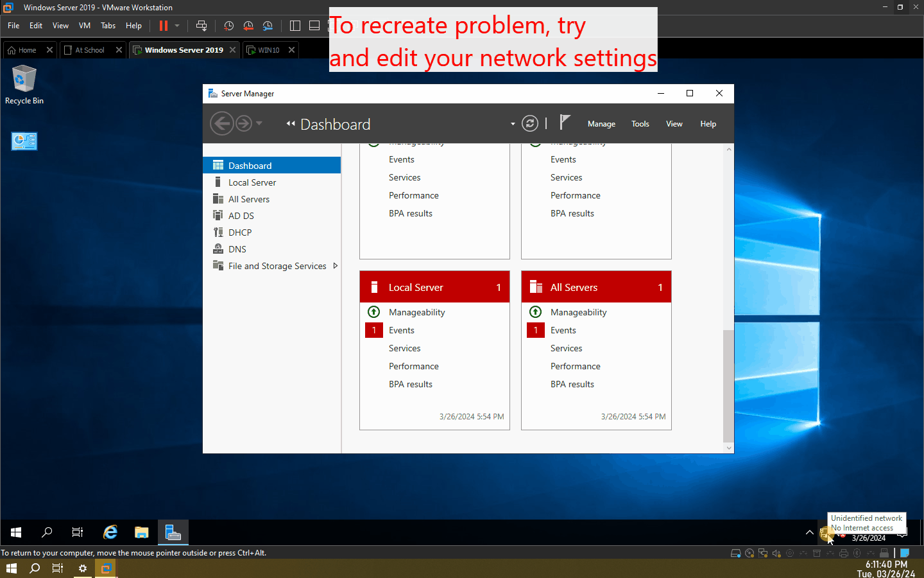
Task: Open navigation history dropdown in Server Manager
Action: (259, 123)
